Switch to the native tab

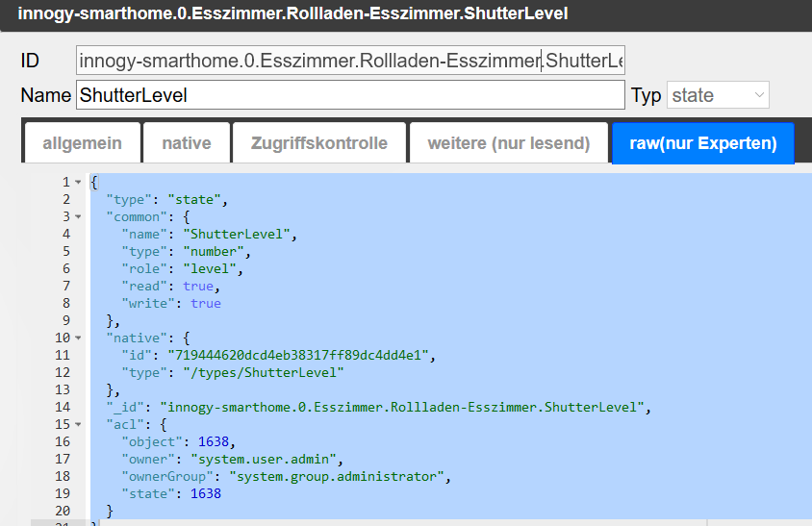tap(187, 143)
